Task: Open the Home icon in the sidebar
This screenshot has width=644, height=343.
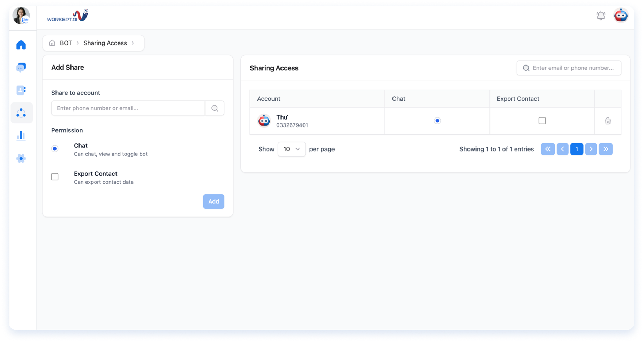Action: tap(21, 45)
